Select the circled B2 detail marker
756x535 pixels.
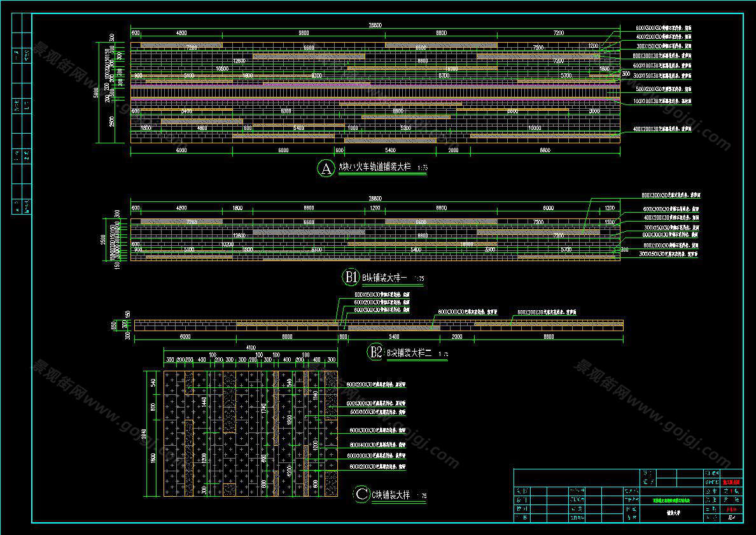pos(375,352)
